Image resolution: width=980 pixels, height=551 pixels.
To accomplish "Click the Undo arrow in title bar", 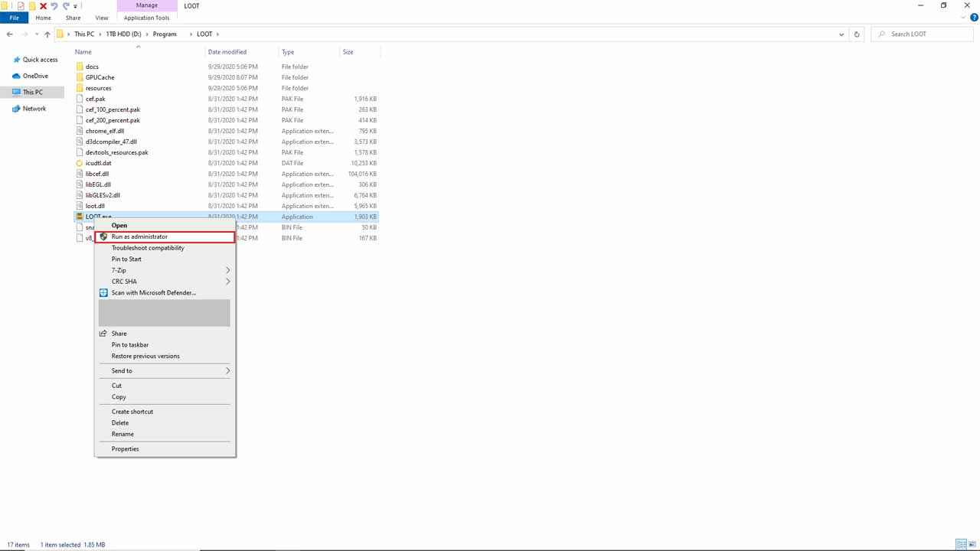I will [54, 5].
